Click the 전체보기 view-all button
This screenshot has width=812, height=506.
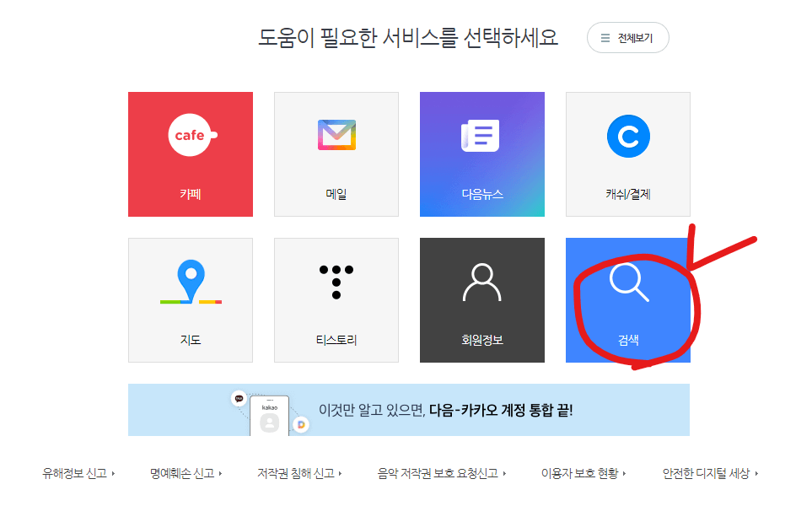tap(627, 38)
